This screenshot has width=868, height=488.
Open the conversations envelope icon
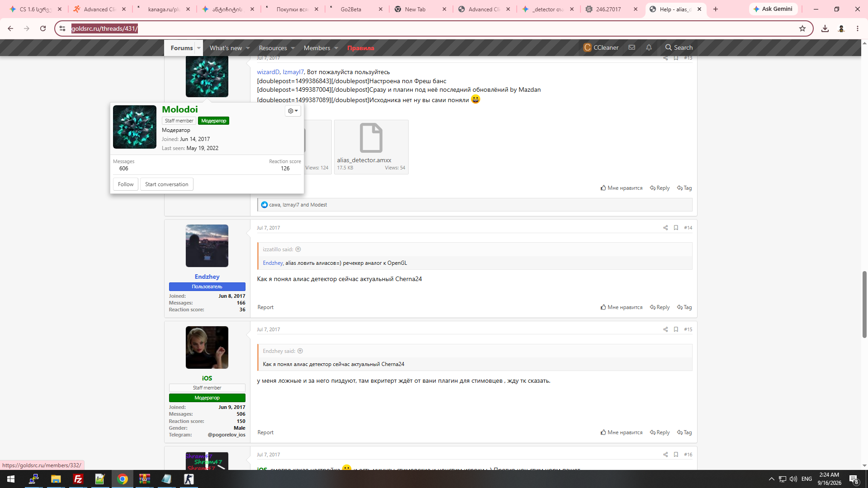(632, 47)
